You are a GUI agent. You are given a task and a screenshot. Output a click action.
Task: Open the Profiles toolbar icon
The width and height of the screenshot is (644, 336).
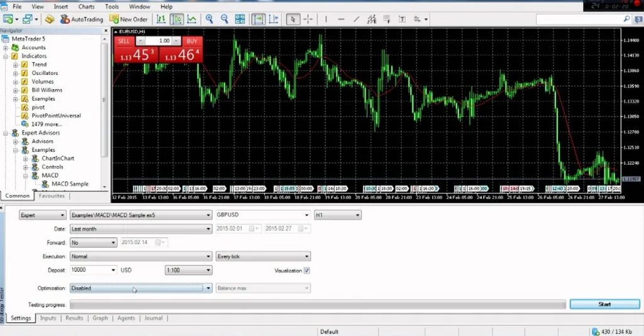point(28,19)
